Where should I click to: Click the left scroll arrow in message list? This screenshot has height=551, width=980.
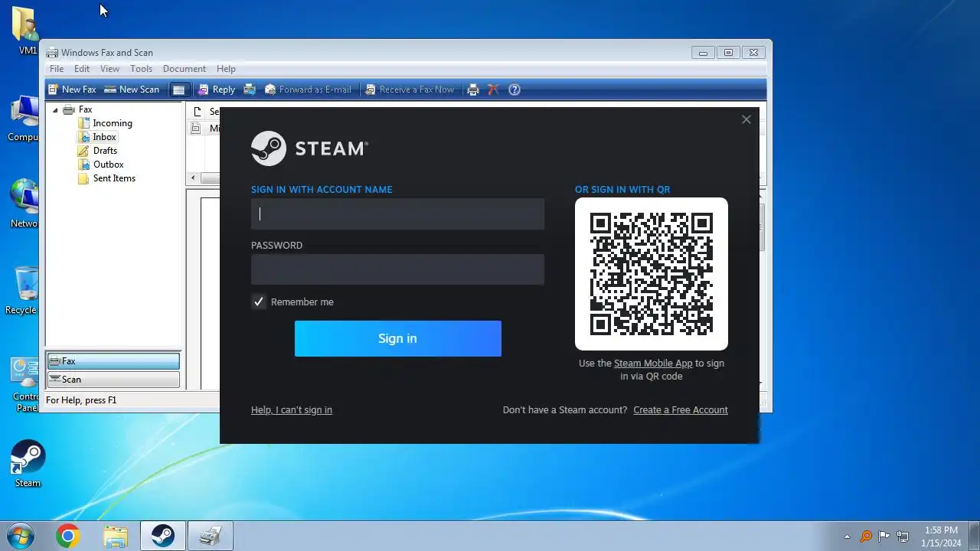click(194, 178)
